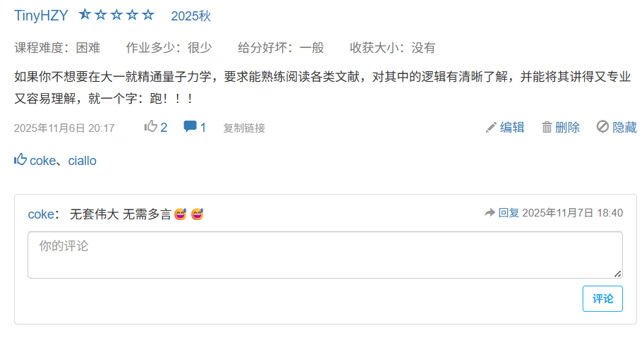Click the 评论 submit button
Screen dimensions: 644x347
[602, 298]
